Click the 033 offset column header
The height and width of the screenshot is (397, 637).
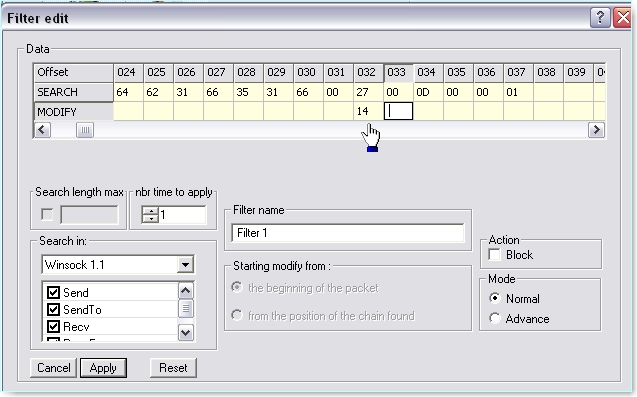click(x=399, y=73)
